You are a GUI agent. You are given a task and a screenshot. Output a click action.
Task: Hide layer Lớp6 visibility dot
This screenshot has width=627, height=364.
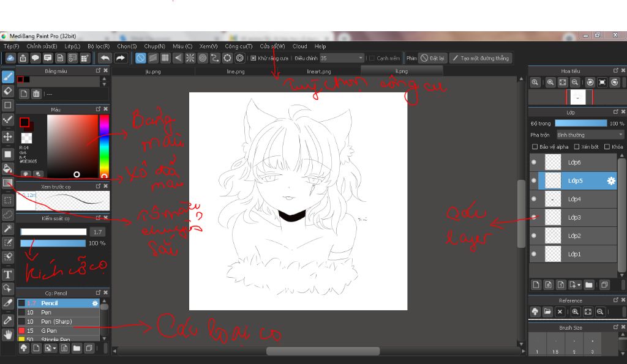coord(534,162)
